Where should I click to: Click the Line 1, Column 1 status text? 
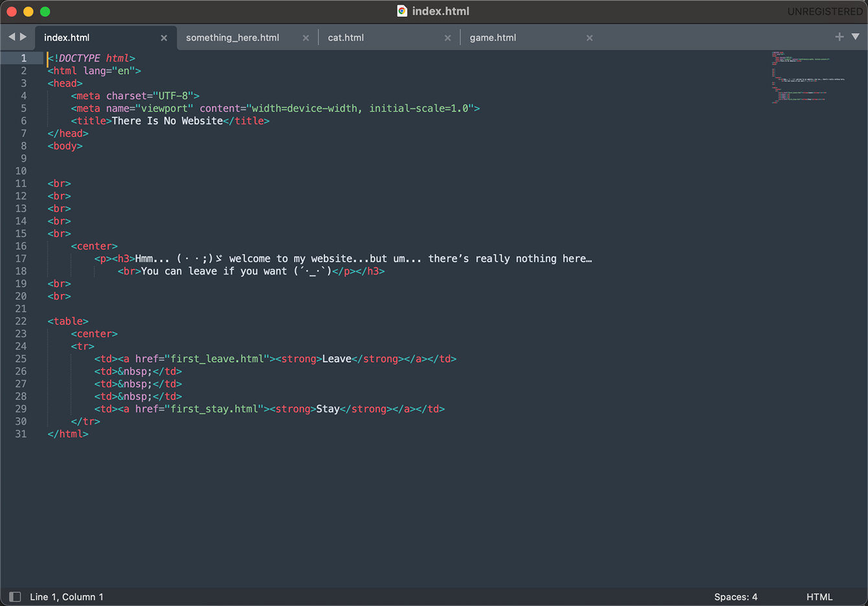coord(67,597)
